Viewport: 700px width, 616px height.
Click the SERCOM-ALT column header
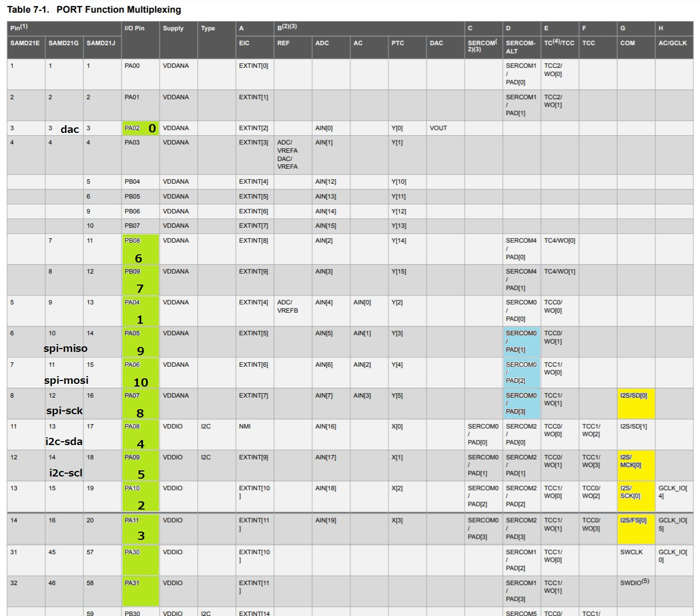(521, 47)
